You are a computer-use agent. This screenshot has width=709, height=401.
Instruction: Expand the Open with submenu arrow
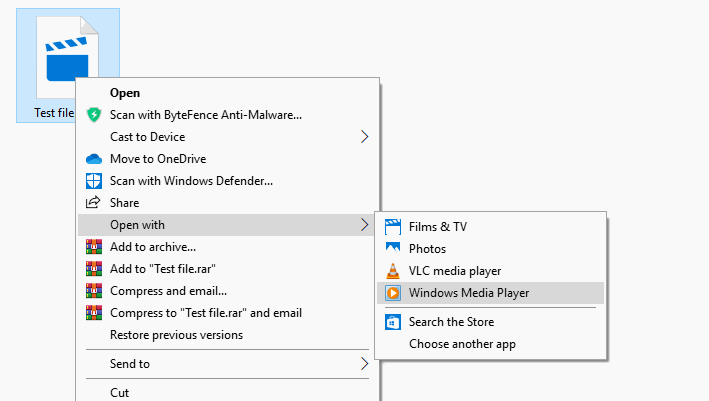pos(364,225)
